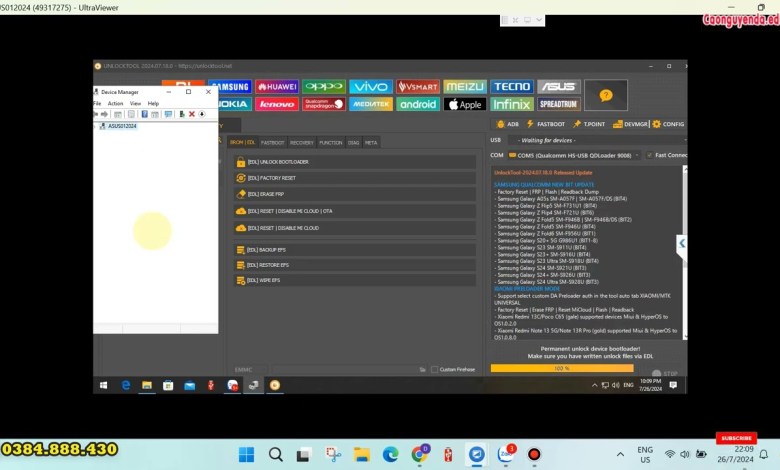The image size is (780, 470).
Task: Choose the Huawei brand tile
Action: [277, 87]
